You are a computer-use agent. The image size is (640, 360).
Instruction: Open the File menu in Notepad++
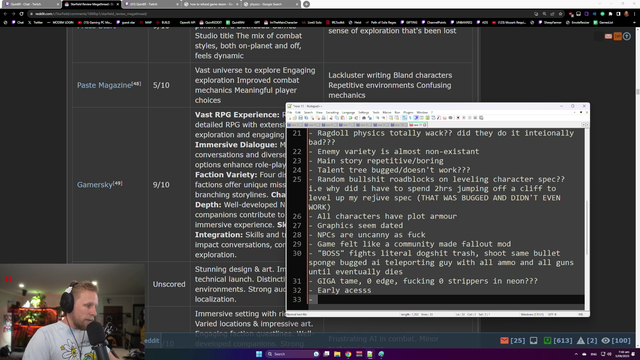pyautogui.click(x=290, y=112)
